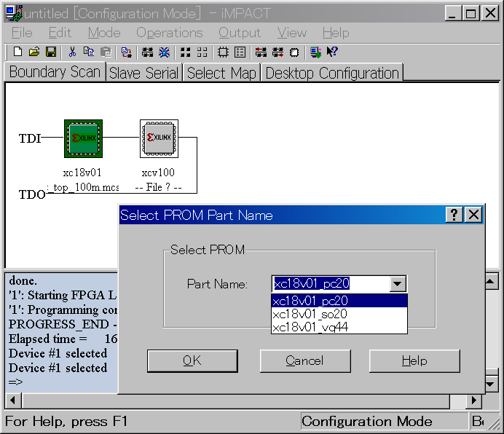Click the '-- File ? --' label under xcv100
This screenshot has width=504, height=434.
(x=158, y=187)
